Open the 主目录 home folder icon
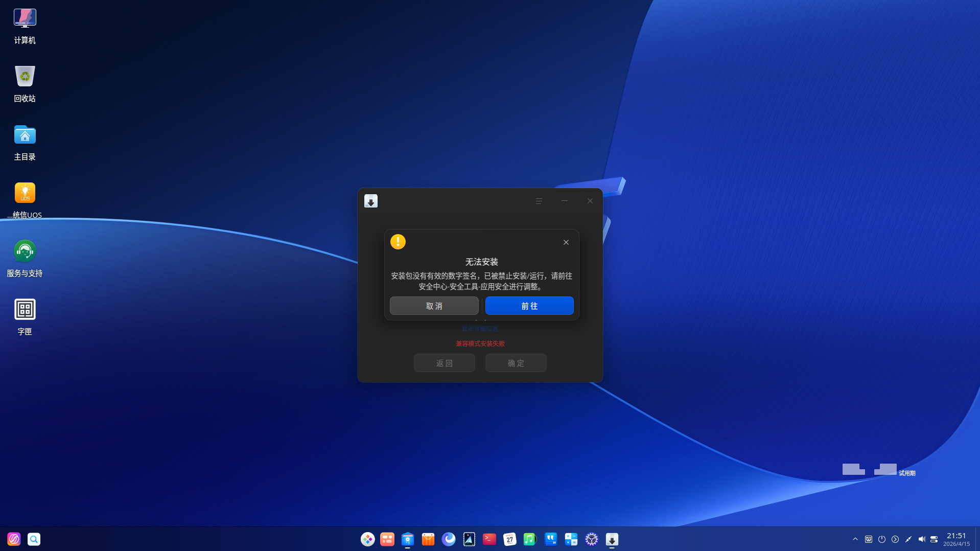 (x=25, y=143)
